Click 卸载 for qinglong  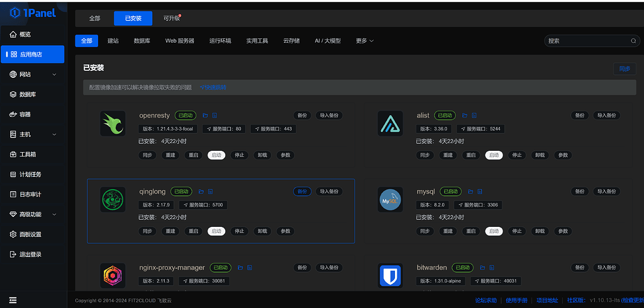(262, 231)
